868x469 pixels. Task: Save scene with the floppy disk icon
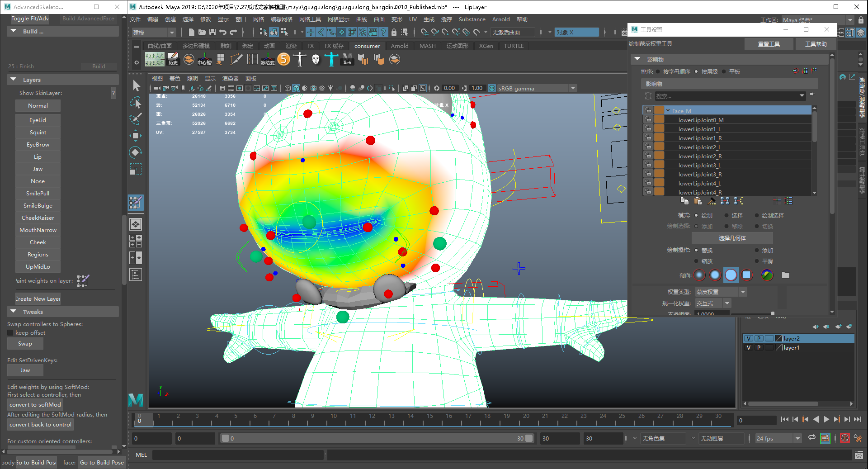pos(212,32)
